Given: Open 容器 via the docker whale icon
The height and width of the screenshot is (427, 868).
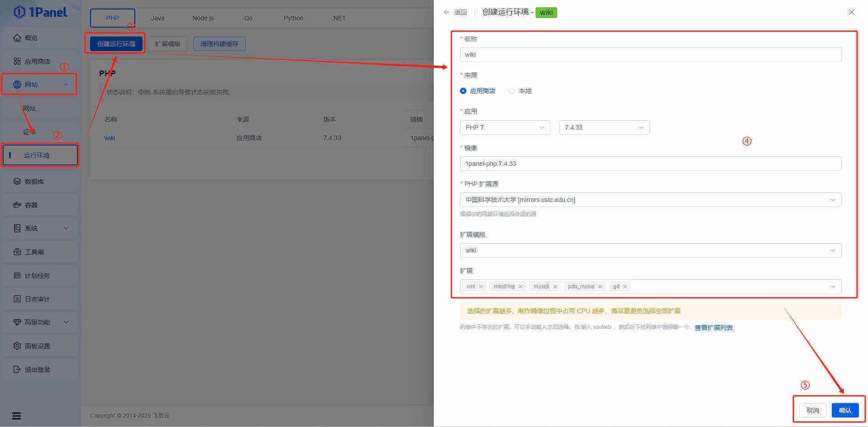Looking at the screenshot, I should [17, 205].
